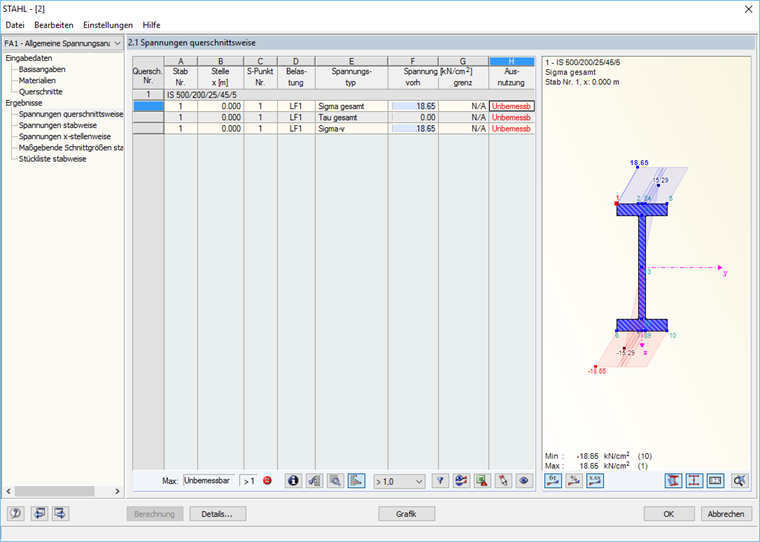
Task: Toggle the stress points display button
Action: click(694, 481)
